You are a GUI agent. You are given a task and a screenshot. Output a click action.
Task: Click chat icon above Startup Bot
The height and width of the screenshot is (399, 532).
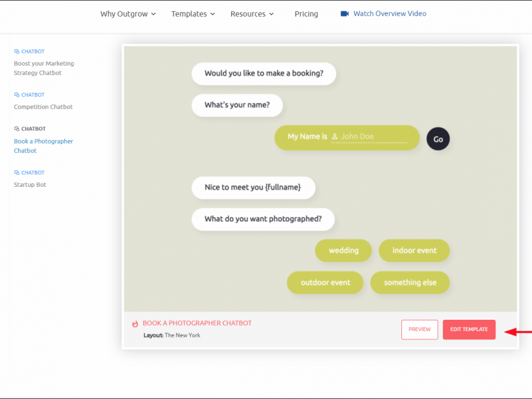[17, 173]
